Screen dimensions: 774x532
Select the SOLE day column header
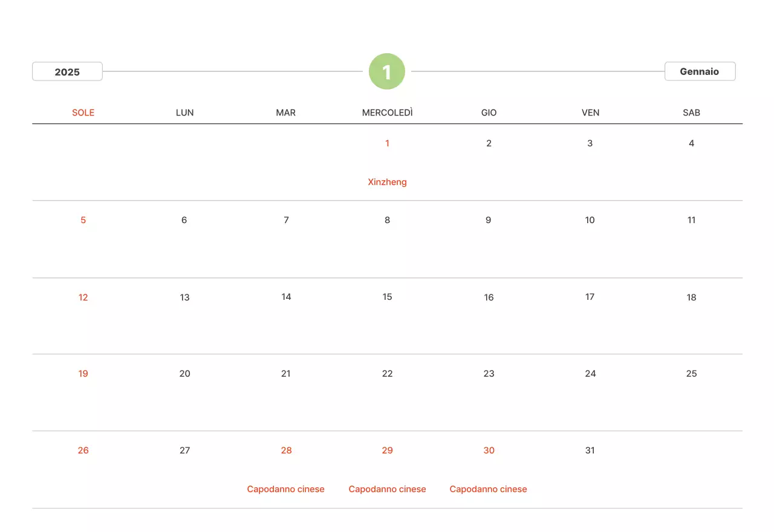[83, 112]
